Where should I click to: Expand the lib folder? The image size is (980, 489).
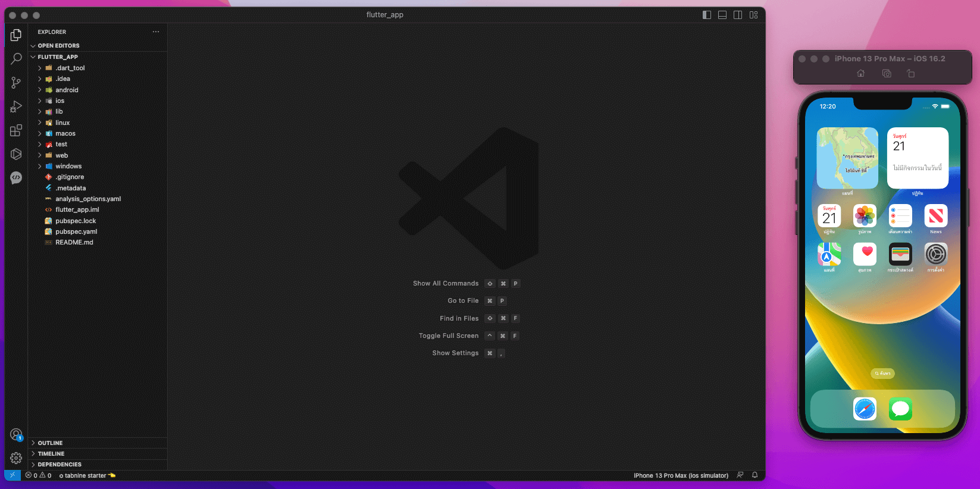(x=59, y=112)
